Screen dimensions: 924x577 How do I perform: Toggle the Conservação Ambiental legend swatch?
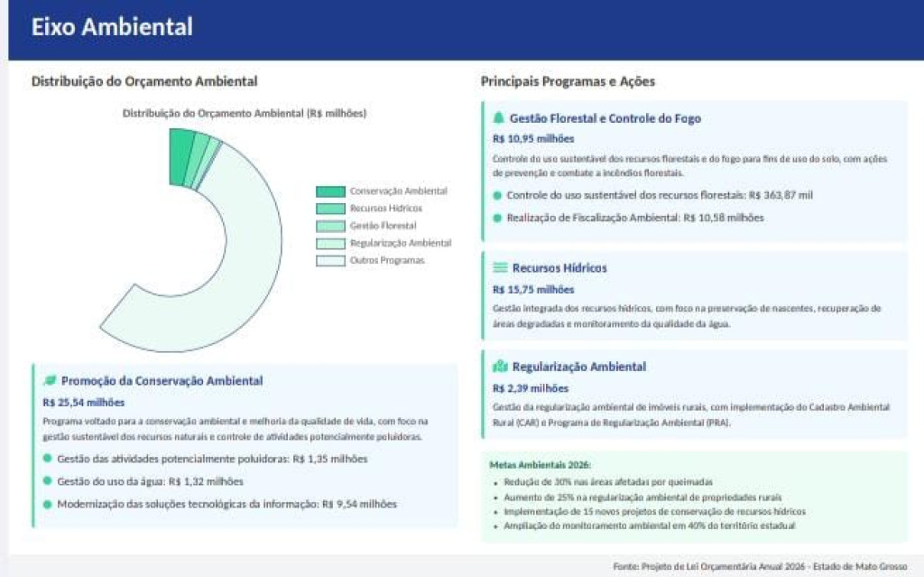pyautogui.click(x=329, y=191)
